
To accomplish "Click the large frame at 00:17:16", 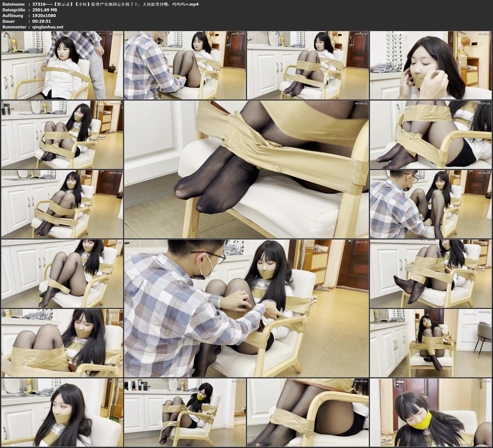I will click(246, 308).
